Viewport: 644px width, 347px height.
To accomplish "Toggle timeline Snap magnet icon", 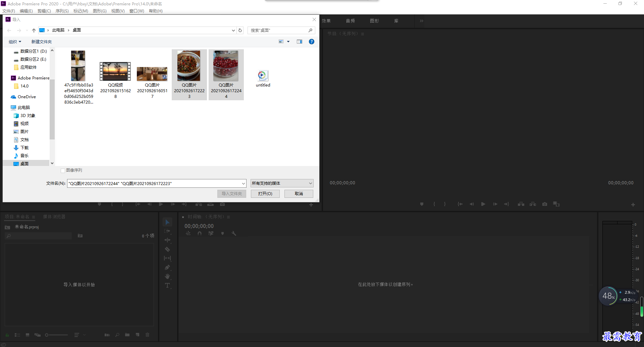I will click(x=200, y=233).
